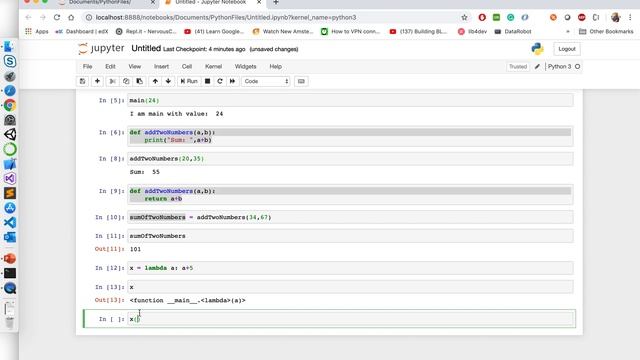Click the Logout button
640x360 pixels.
pos(567,49)
